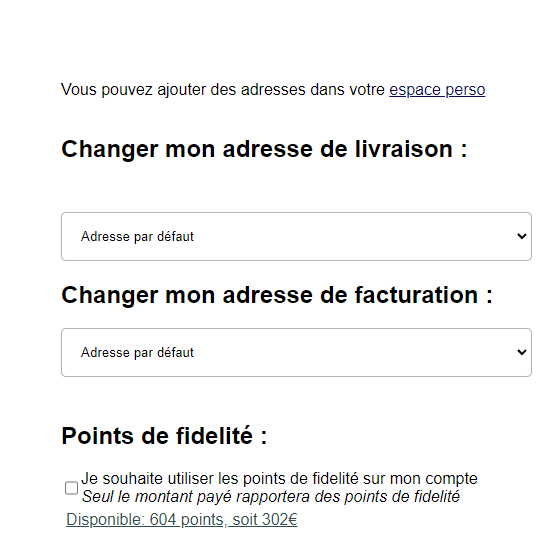Select Adresse par défaut text in facturation field

pos(137,352)
